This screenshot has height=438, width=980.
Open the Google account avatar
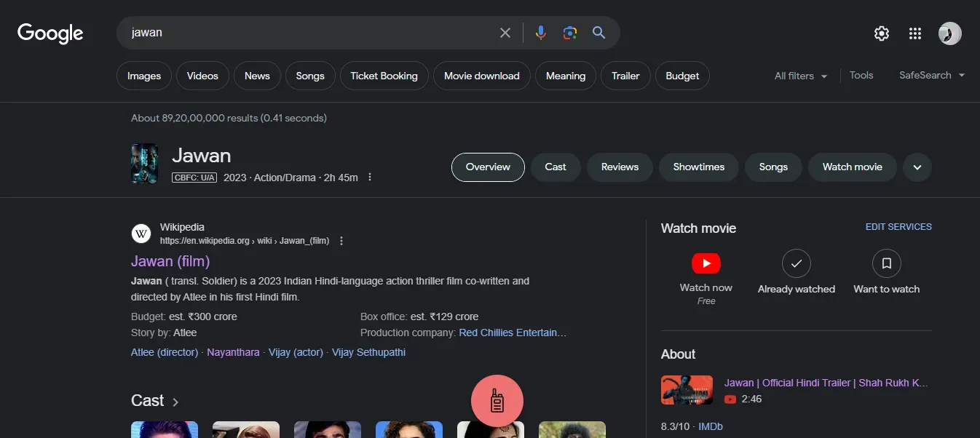pyautogui.click(x=949, y=33)
